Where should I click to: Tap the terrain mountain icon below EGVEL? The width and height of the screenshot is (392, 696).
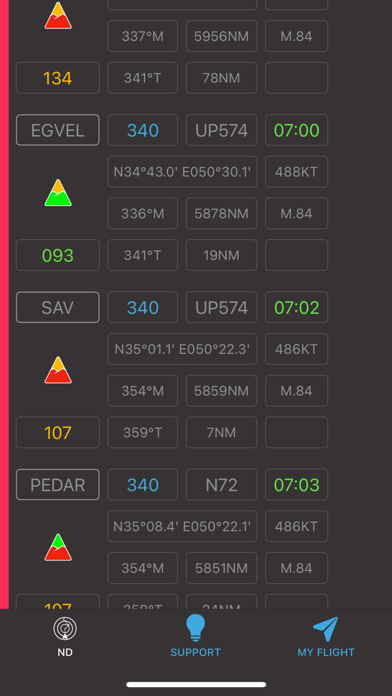58,193
